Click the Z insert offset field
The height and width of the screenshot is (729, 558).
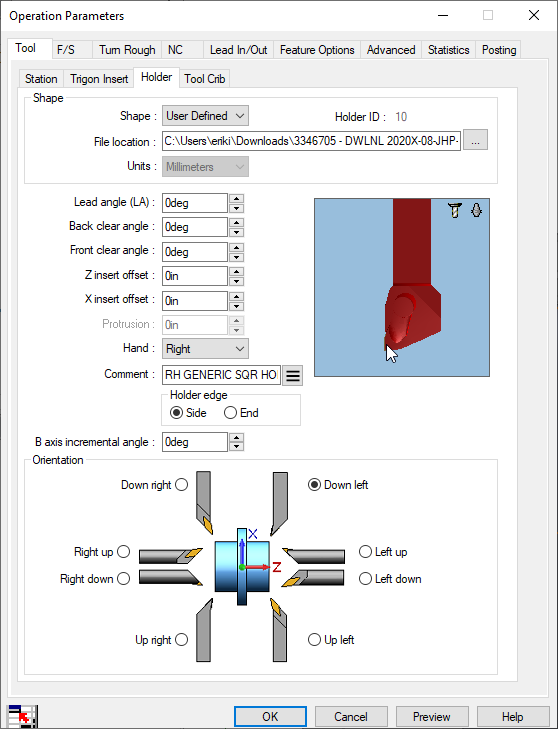[x=194, y=276]
